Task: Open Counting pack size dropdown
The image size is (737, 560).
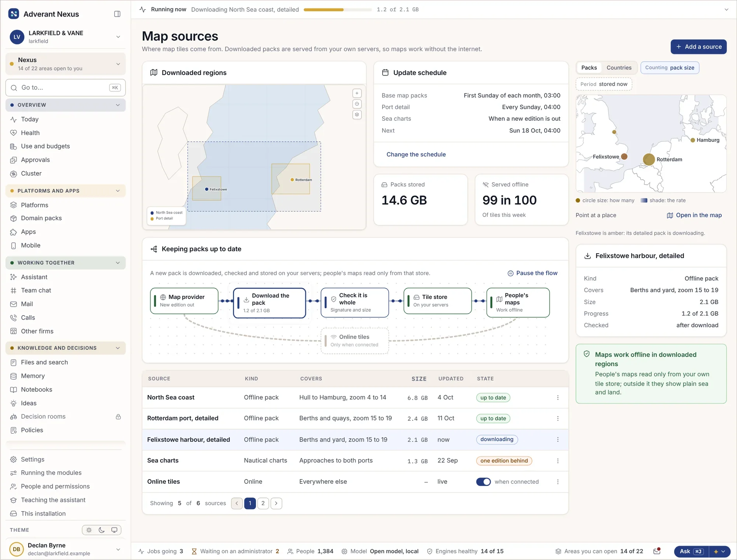Action: (x=670, y=68)
